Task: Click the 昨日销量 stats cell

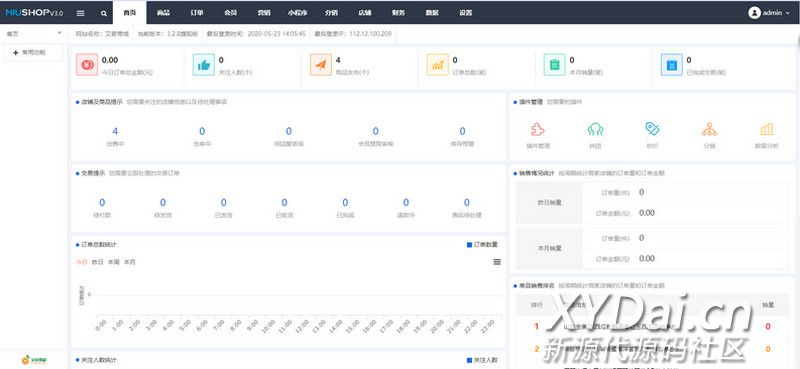Action: 549,203
